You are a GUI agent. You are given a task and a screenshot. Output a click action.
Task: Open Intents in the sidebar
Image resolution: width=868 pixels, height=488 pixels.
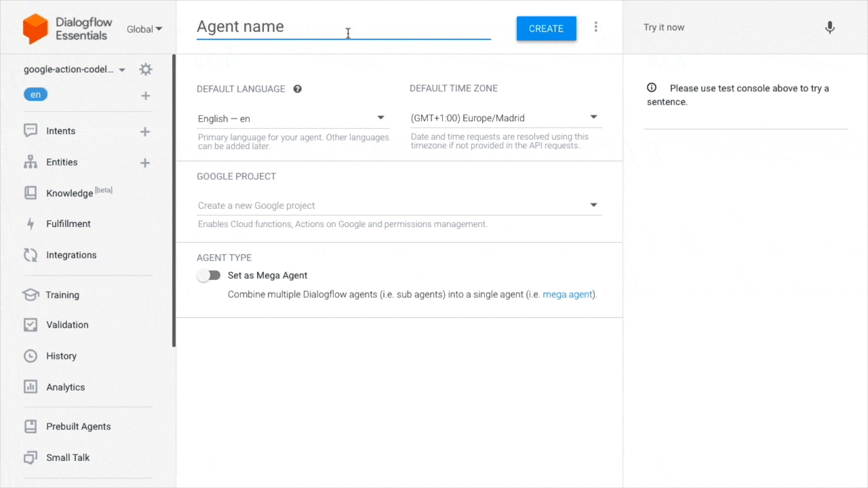click(x=61, y=131)
